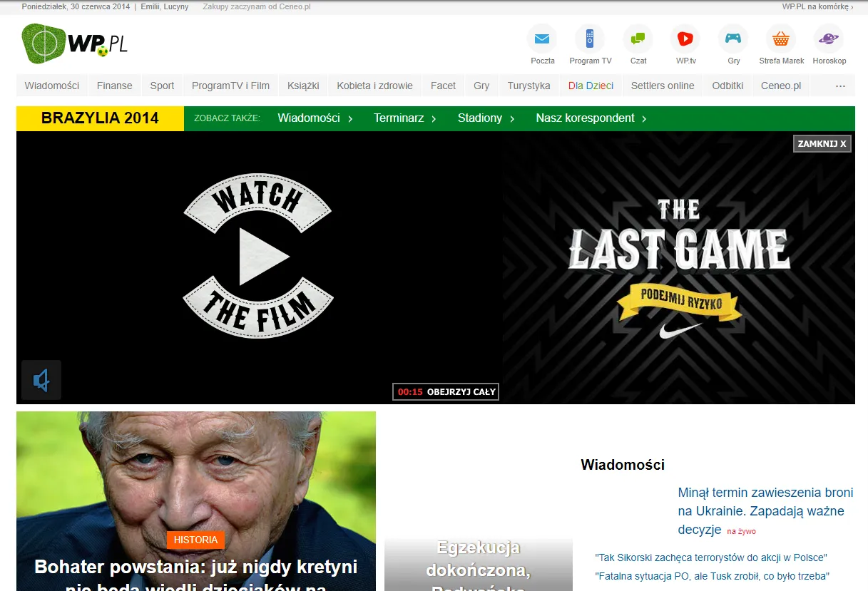Open the Program TV remote icon
Screen dimensions: 868x591
point(590,38)
